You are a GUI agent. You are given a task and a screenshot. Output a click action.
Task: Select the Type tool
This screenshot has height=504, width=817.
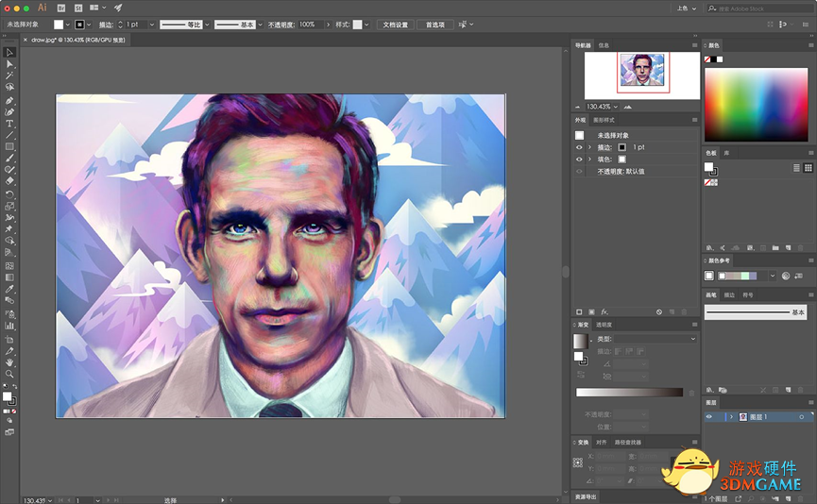coord(9,124)
